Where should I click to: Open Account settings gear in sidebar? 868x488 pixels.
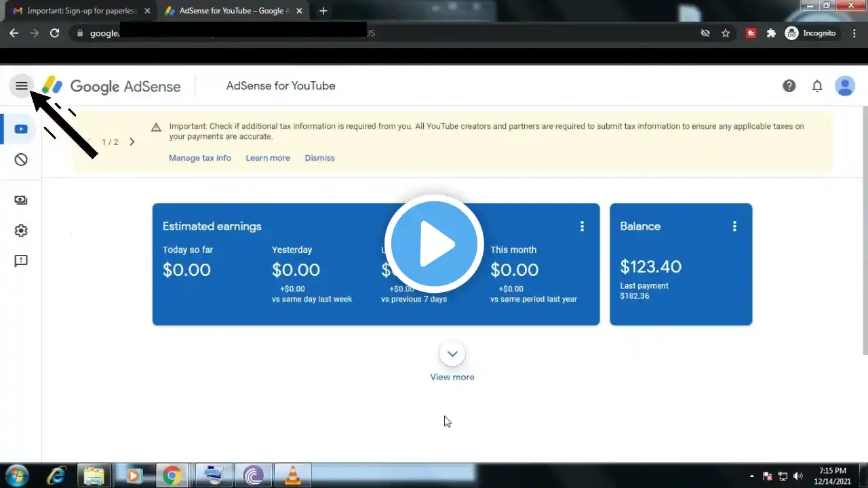(21, 230)
